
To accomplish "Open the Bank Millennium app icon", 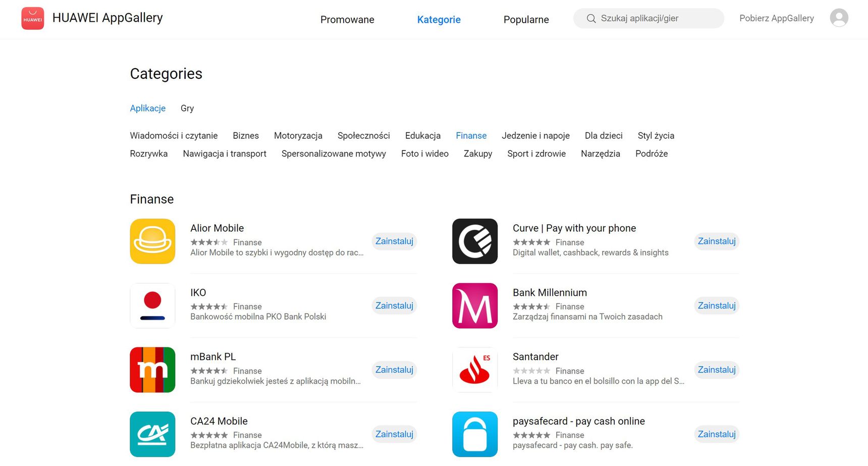I will 475,305.
